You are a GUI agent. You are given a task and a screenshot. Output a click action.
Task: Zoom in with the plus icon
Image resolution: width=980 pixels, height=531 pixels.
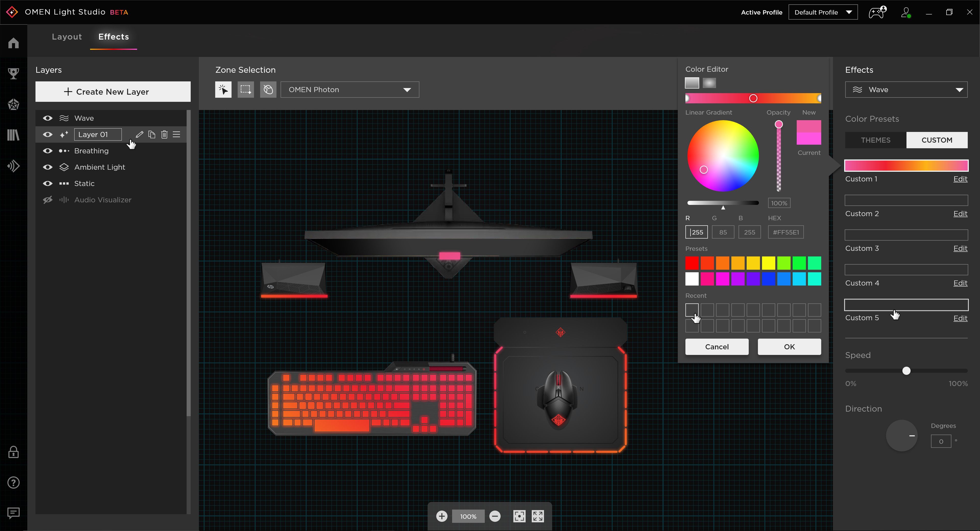coord(442,516)
